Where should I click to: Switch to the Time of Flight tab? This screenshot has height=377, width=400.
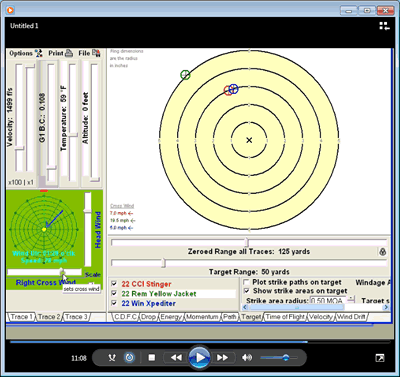click(285, 317)
